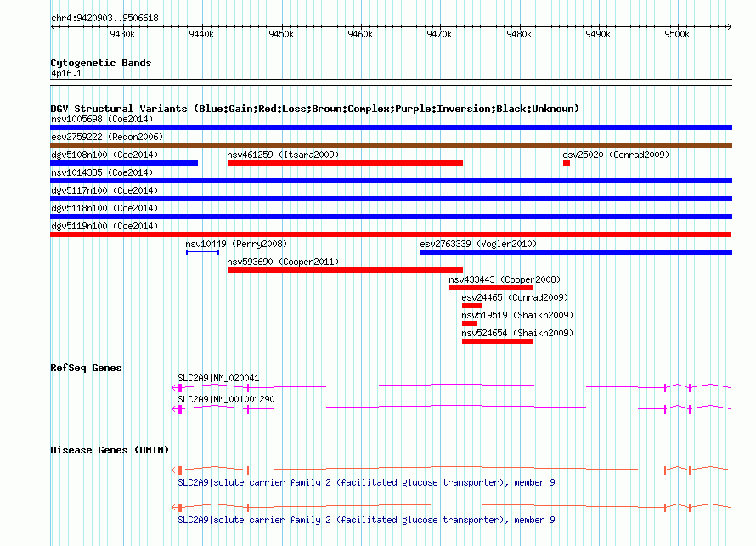Click the 9480k ruler position

coord(519,34)
